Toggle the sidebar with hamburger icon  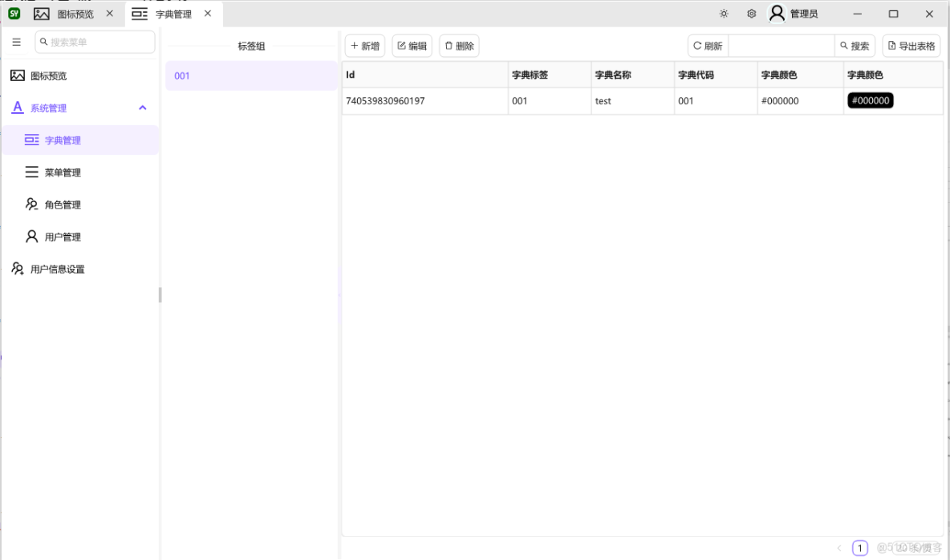16,42
